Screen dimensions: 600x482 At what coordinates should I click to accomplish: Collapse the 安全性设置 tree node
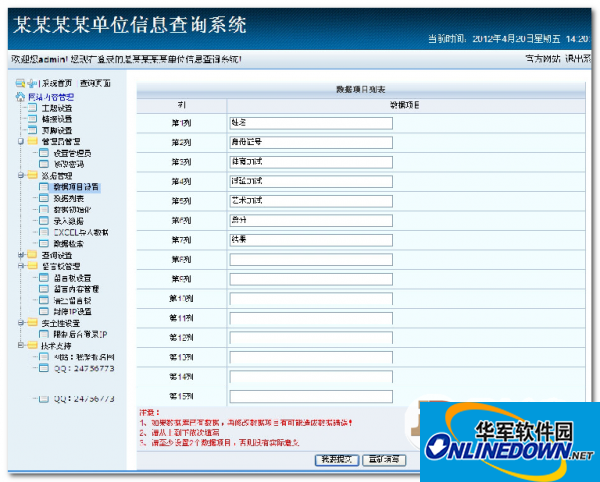(x=21, y=323)
